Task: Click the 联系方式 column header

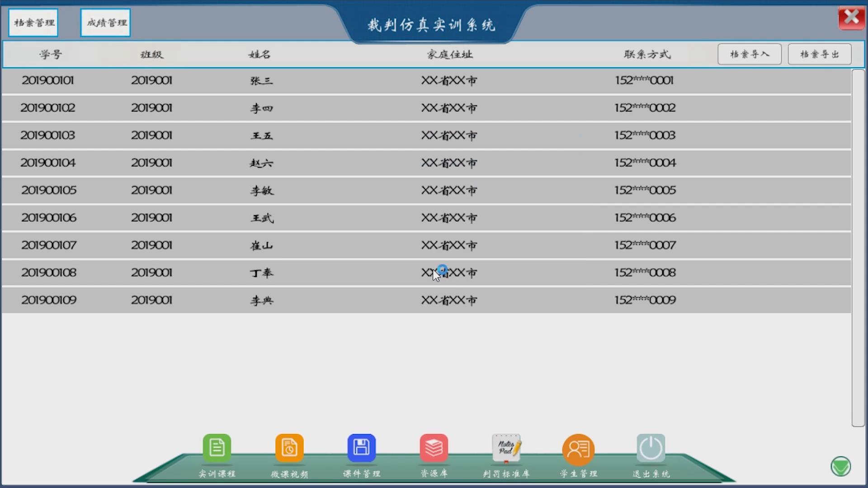Action: 647,55
